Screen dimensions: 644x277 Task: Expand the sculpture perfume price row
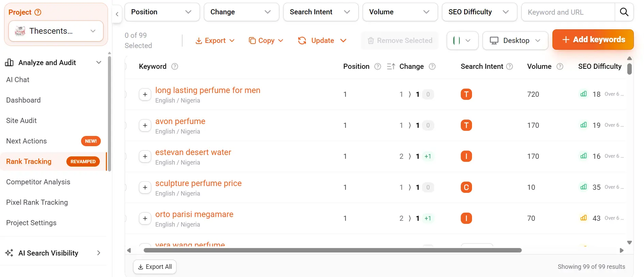[x=145, y=187]
